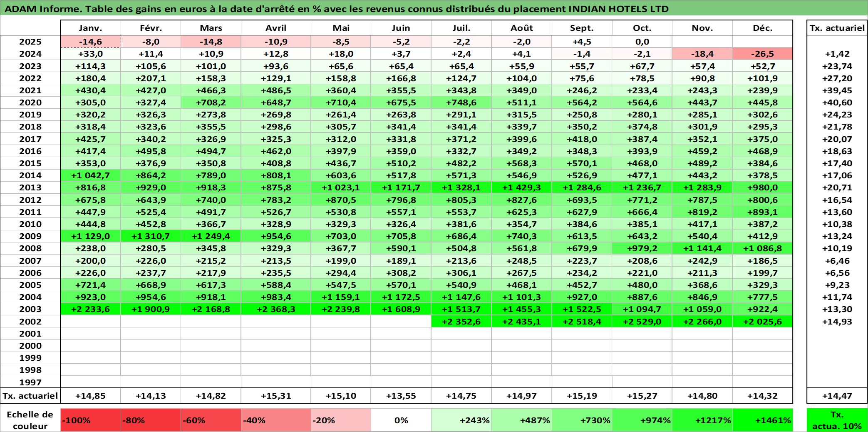
Task: Click the 'Tx. actua. 10%' green legend box
Action: pos(837,420)
